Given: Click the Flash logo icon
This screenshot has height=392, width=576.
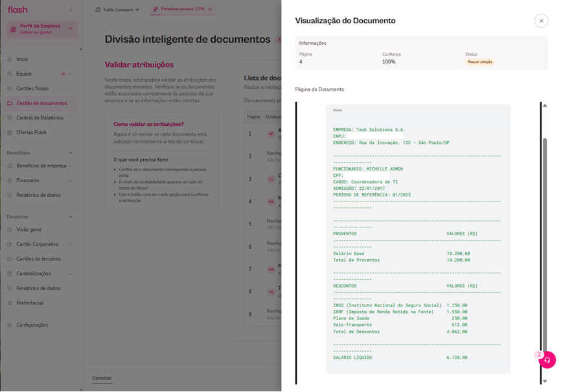Looking at the screenshot, I should (17, 8).
